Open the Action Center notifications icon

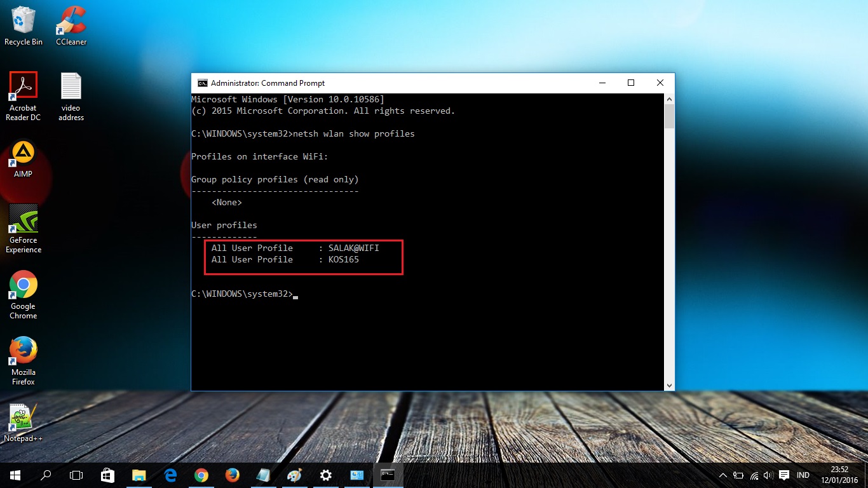[784, 475]
